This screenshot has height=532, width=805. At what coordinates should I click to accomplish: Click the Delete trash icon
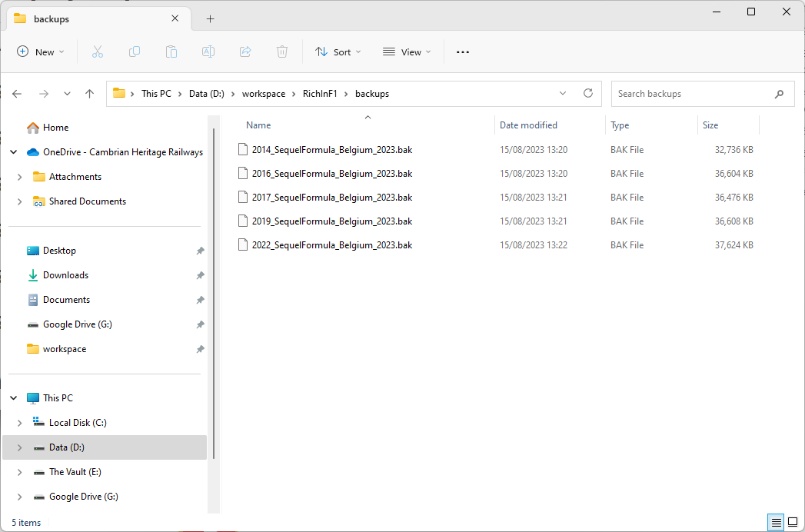tap(282, 52)
